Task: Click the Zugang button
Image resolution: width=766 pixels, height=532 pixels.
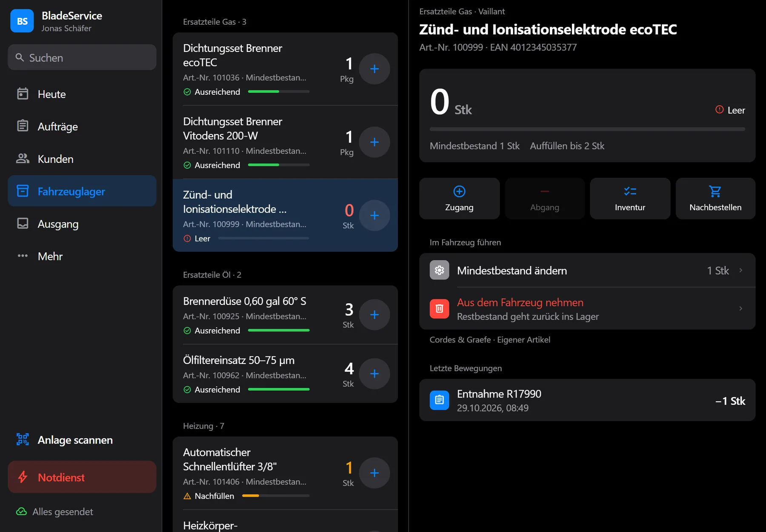Action: (459, 198)
